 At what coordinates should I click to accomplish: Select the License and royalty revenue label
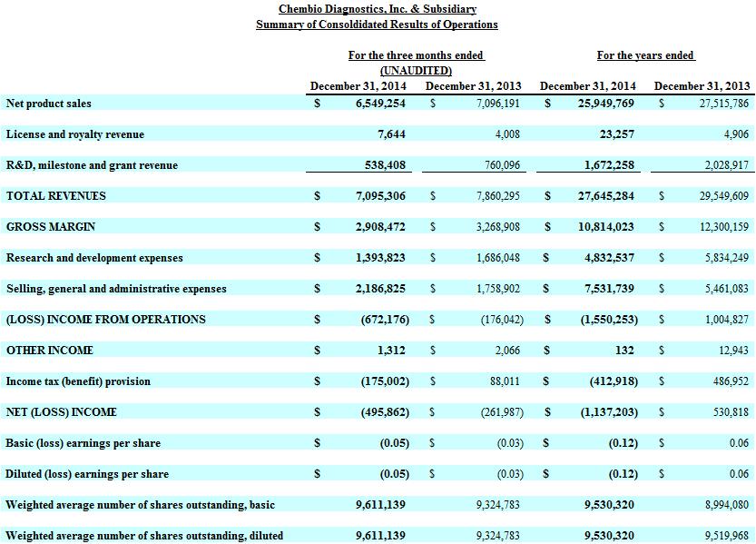74,134
